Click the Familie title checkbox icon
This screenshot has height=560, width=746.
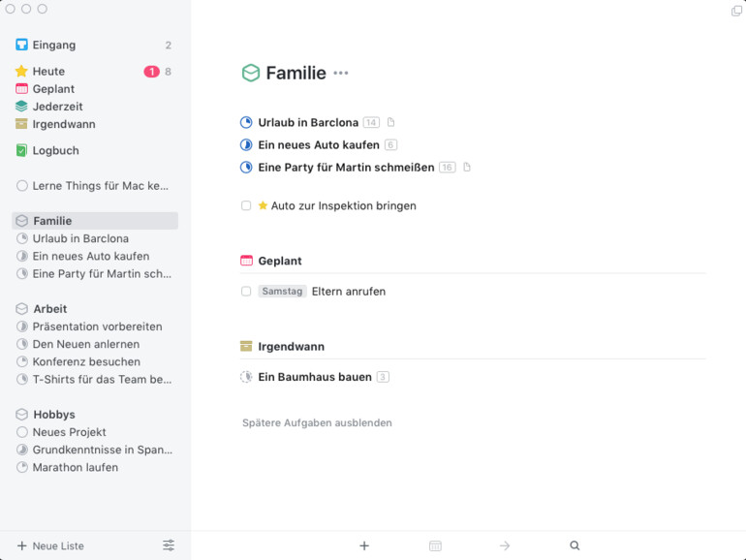point(251,73)
